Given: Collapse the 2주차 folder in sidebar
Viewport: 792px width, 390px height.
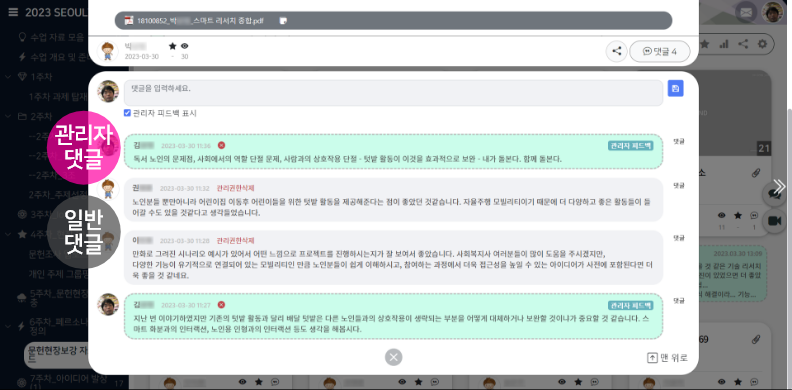Looking at the screenshot, I should click(8, 117).
